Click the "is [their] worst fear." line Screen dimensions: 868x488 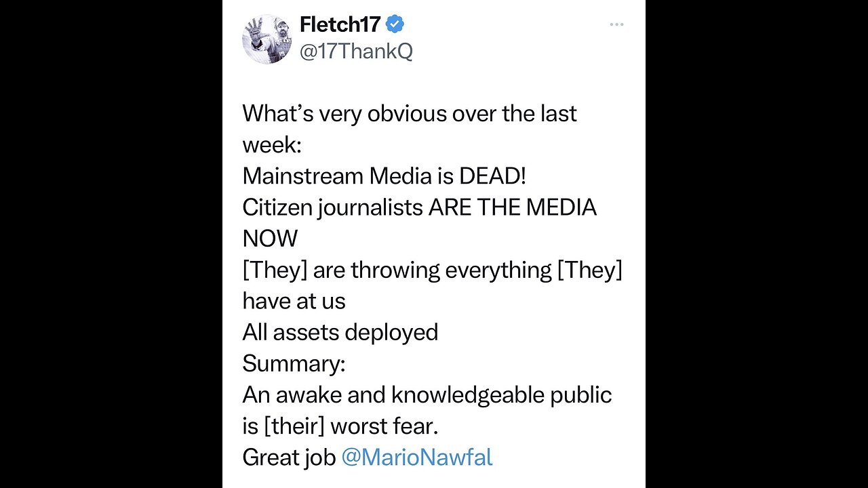pyautogui.click(x=340, y=426)
